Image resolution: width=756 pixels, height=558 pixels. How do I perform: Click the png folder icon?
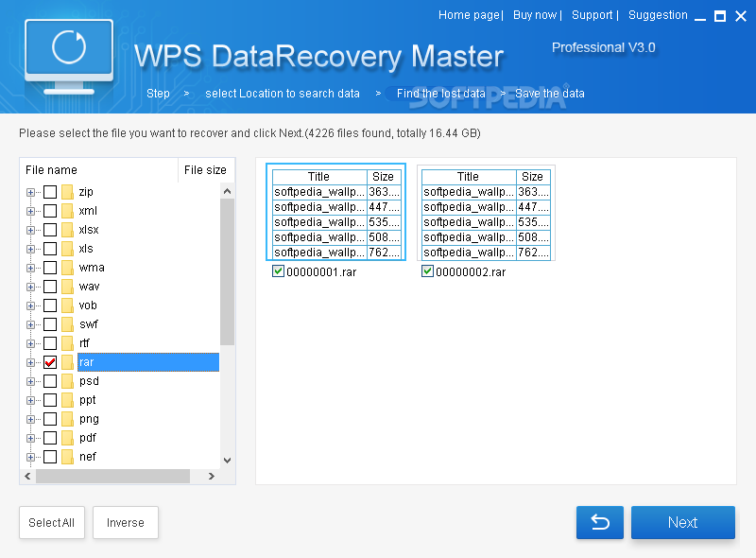(67, 419)
